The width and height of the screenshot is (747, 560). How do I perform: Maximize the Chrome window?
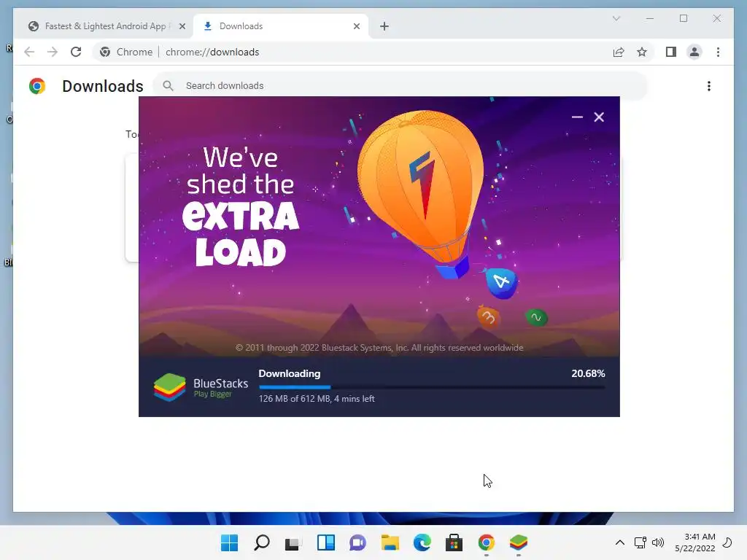[x=684, y=18]
